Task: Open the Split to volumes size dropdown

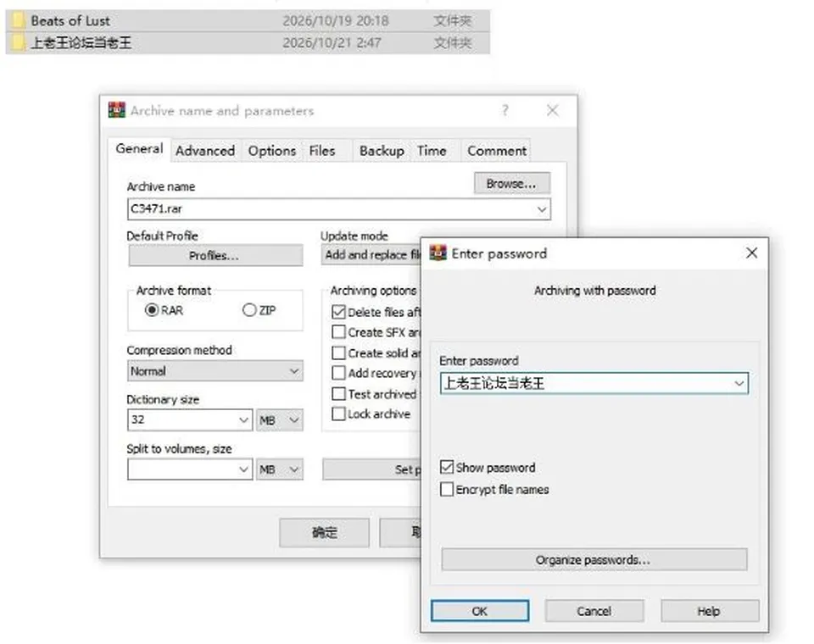Action: click(x=243, y=469)
